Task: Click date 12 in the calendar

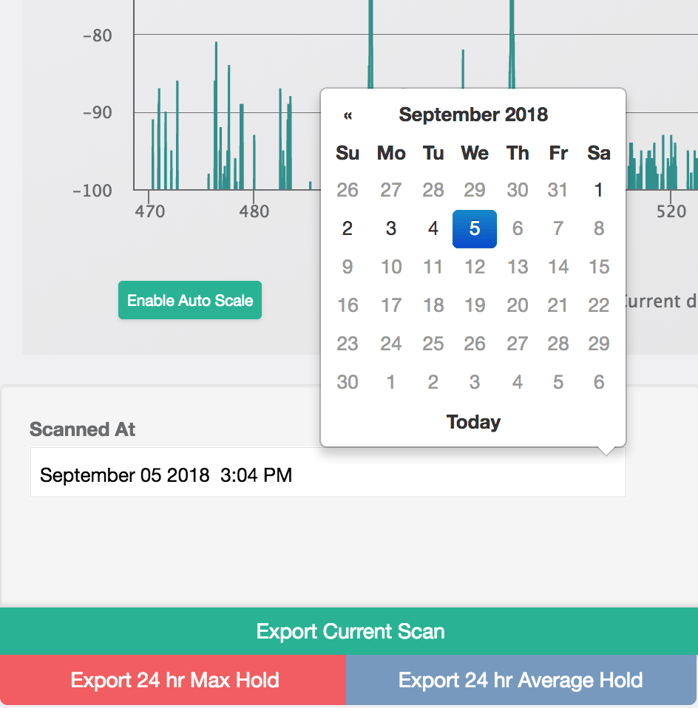Action: tap(475, 267)
